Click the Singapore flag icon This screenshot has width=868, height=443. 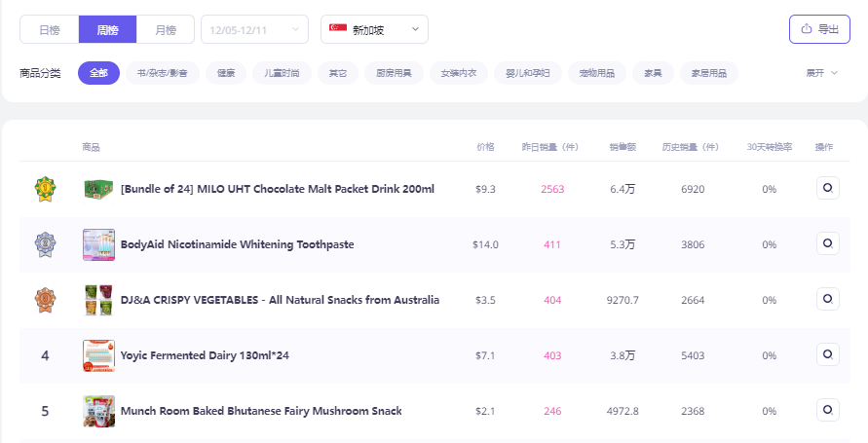[x=338, y=28]
